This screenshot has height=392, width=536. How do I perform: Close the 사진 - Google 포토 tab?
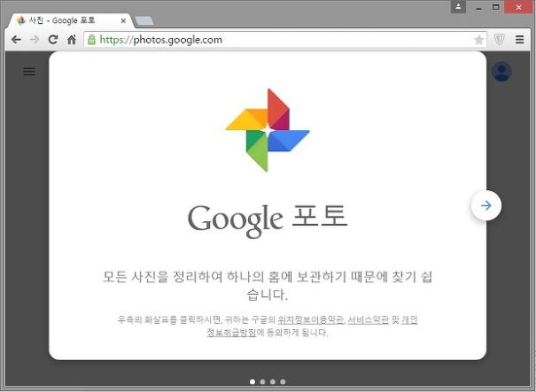[x=123, y=20]
